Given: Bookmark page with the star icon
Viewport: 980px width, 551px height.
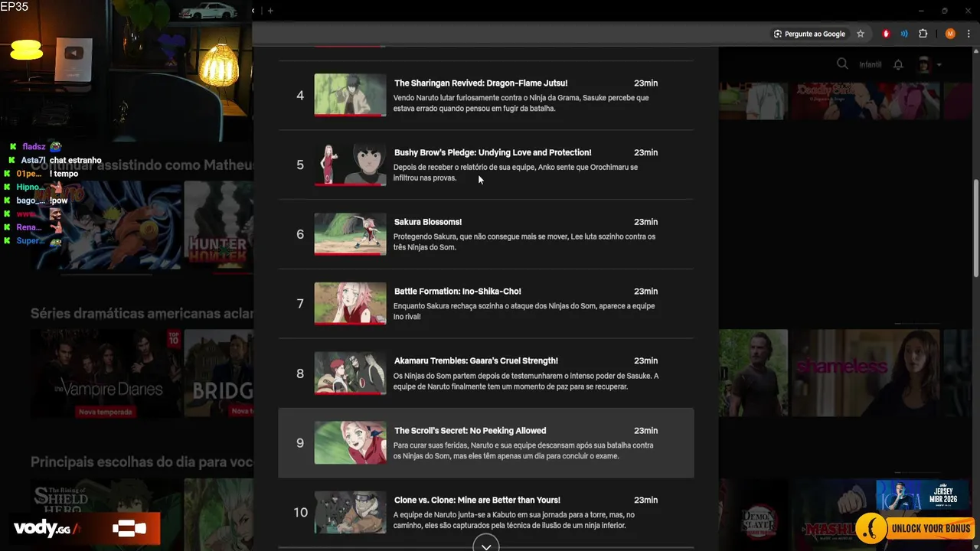Looking at the screenshot, I should [x=861, y=34].
